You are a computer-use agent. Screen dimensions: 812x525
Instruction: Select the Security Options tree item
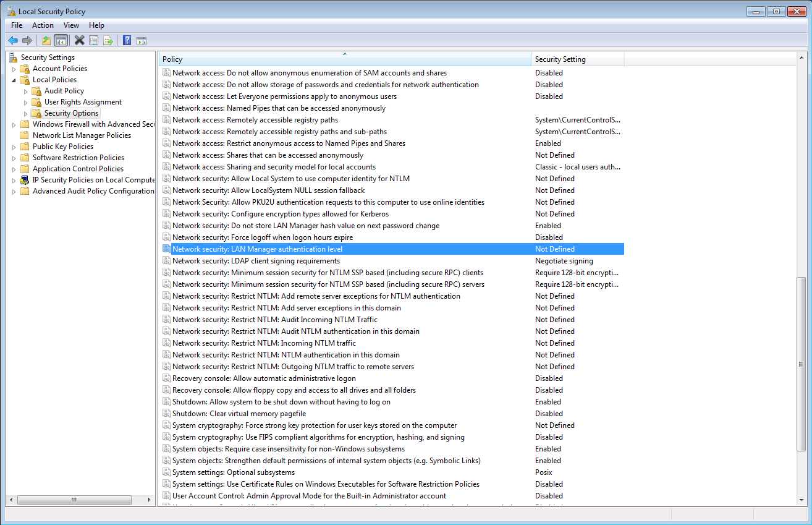click(x=72, y=113)
